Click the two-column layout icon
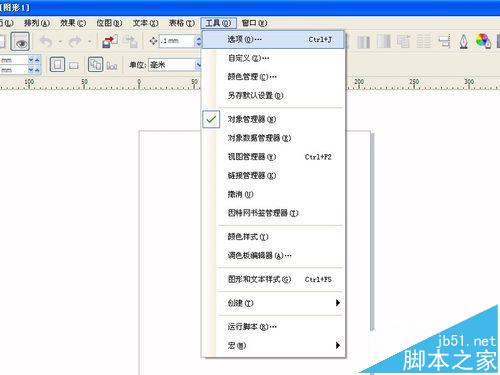Viewport: 500px width, 375px height. (363, 42)
